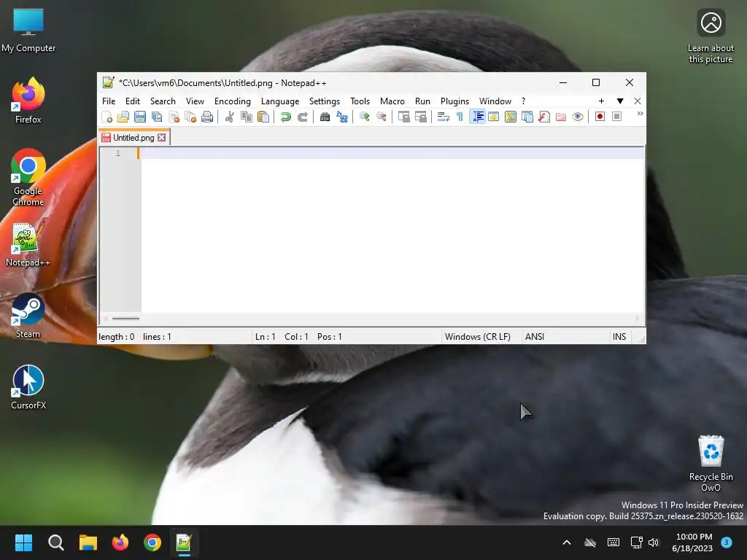Screen dimensions: 747x560
Task: Expand the hidden toolbar items chevron
Action: coord(640,113)
